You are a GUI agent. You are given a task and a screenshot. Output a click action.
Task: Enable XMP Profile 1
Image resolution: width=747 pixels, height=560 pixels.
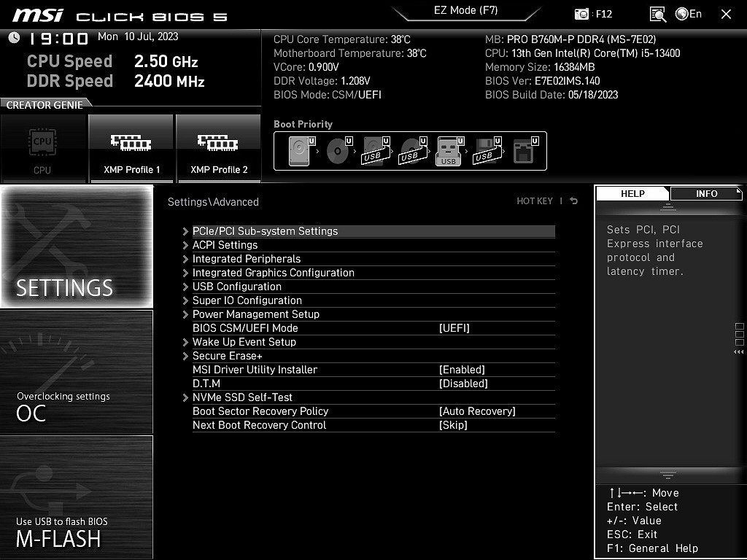[x=131, y=149]
